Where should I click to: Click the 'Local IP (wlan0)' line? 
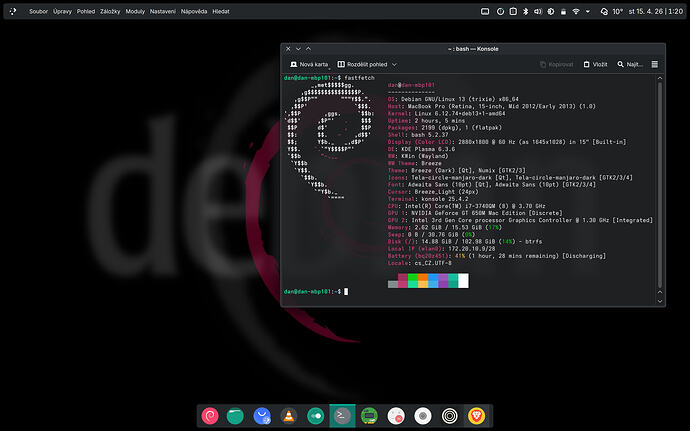[441, 249]
